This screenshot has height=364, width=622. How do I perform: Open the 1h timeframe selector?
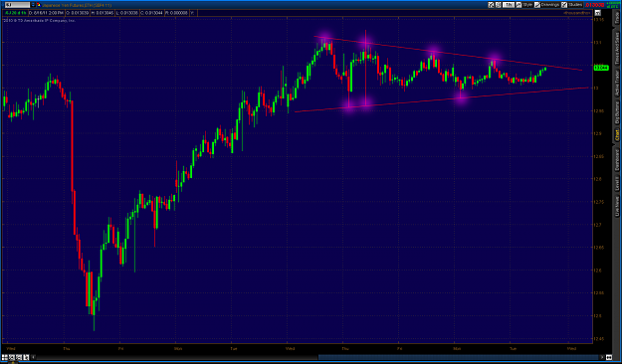tap(509, 5)
